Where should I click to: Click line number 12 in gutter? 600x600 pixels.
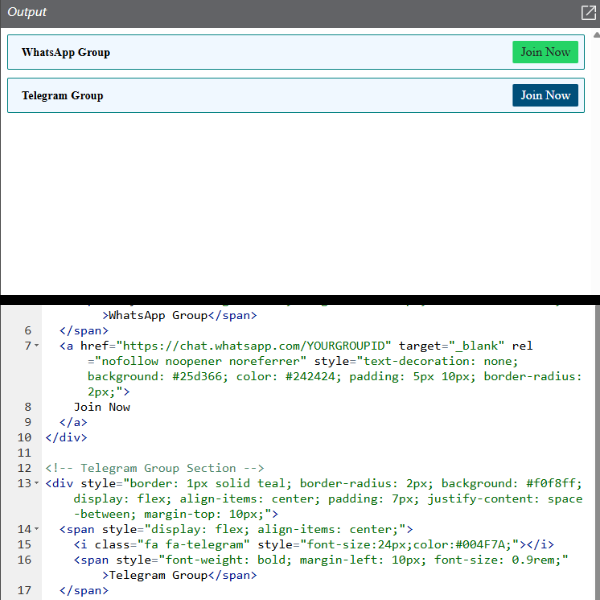pos(24,468)
